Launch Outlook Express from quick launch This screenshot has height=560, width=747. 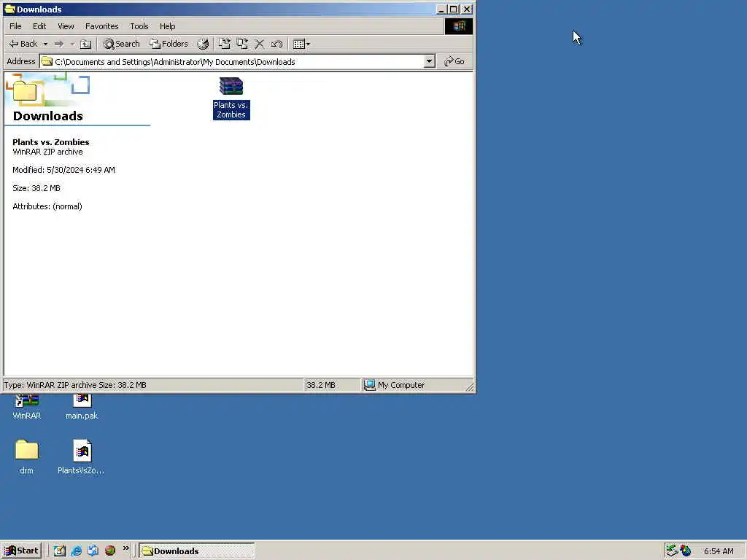pos(93,551)
